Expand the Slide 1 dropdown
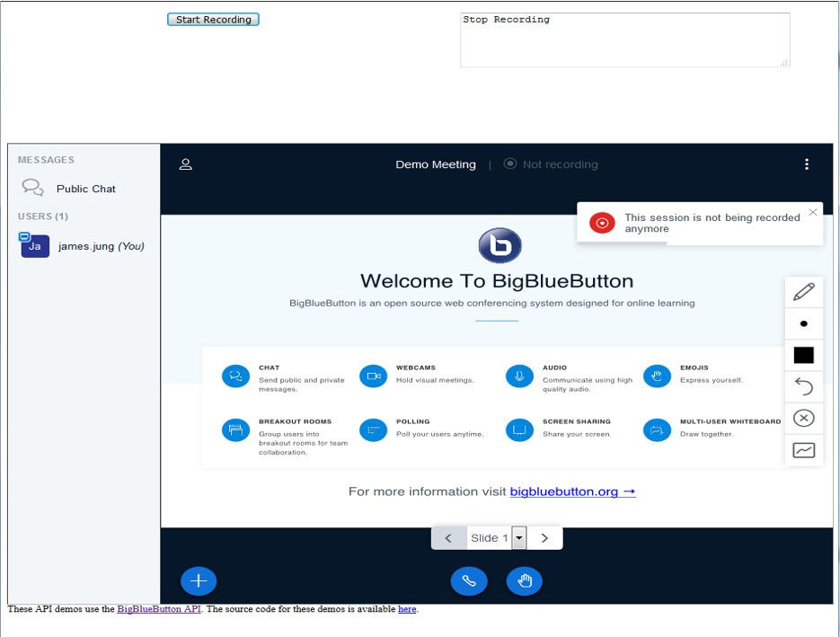Viewport: 840px width, 637px height. (518, 538)
